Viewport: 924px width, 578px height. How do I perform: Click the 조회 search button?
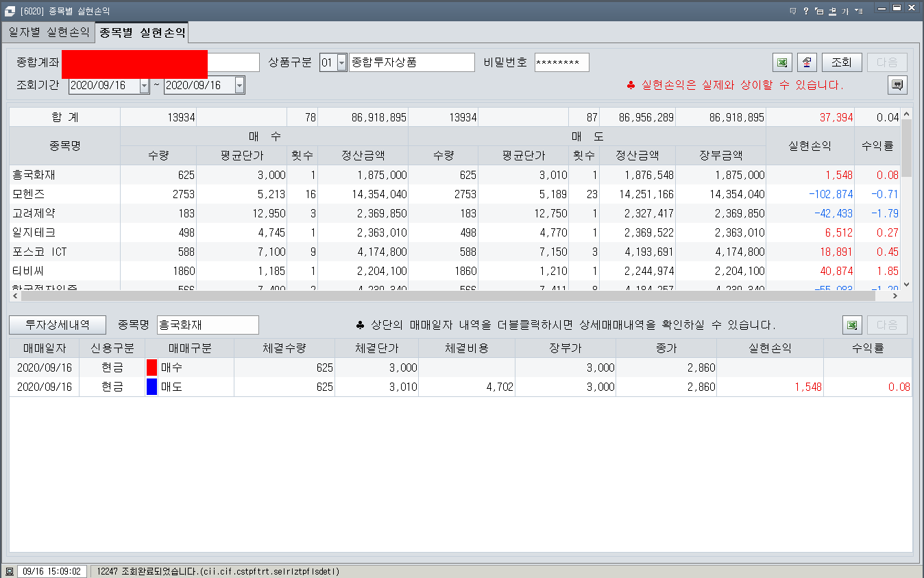tap(841, 62)
